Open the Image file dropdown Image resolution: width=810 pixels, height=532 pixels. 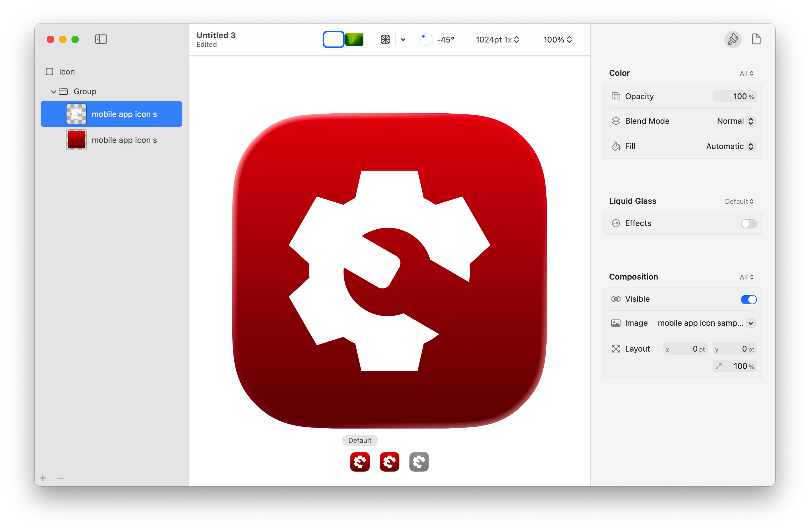[x=750, y=323]
